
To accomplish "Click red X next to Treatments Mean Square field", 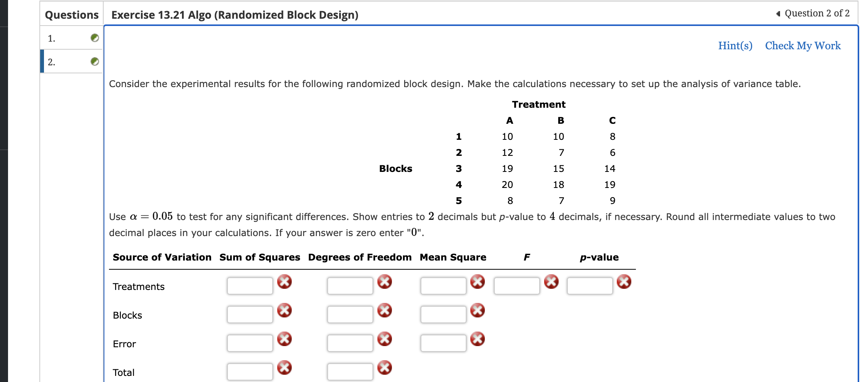I will coord(477,282).
